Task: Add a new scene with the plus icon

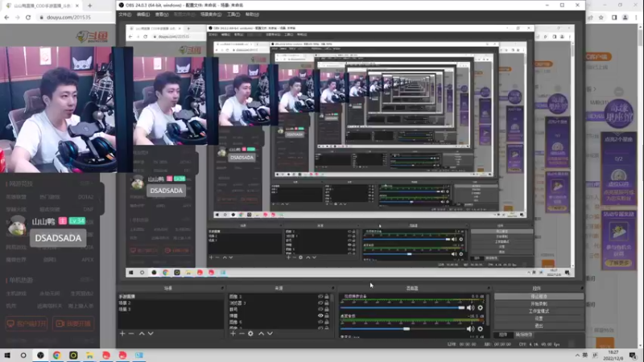Action: 122,334
